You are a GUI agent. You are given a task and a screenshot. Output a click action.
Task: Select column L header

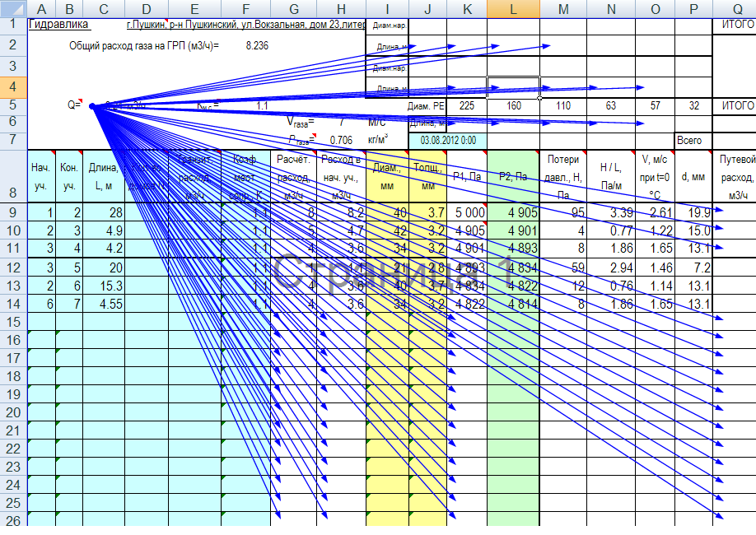click(x=513, y=7)
